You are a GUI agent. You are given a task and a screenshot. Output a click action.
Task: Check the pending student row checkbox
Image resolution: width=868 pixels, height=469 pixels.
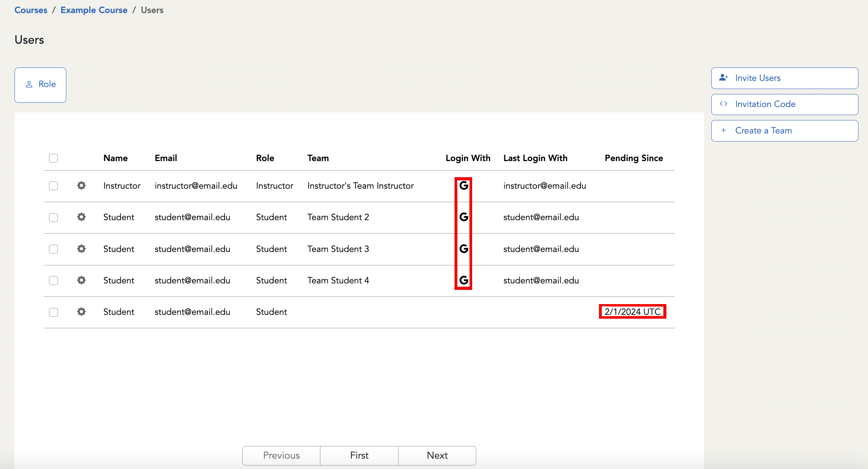(x=54, y=312)
